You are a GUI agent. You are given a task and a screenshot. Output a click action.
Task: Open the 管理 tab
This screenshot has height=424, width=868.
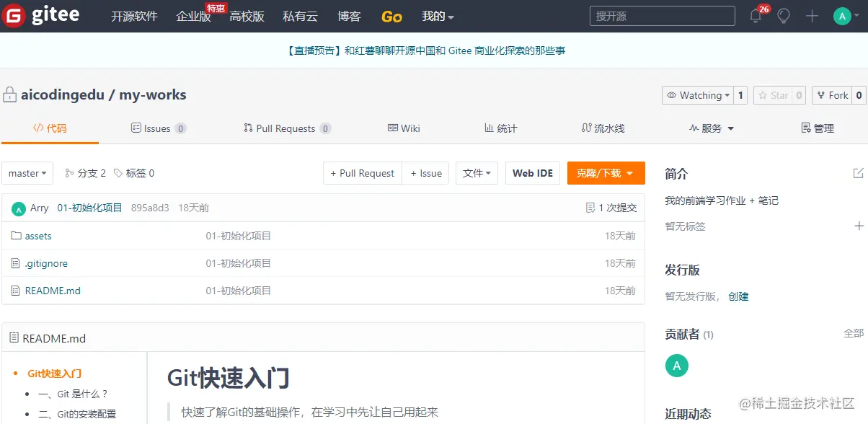point(818,128)
